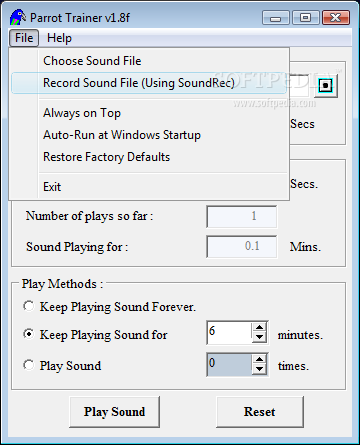This screenshot has height=445, width=360.
Task: Open the File menu
Action: [24, 38]
